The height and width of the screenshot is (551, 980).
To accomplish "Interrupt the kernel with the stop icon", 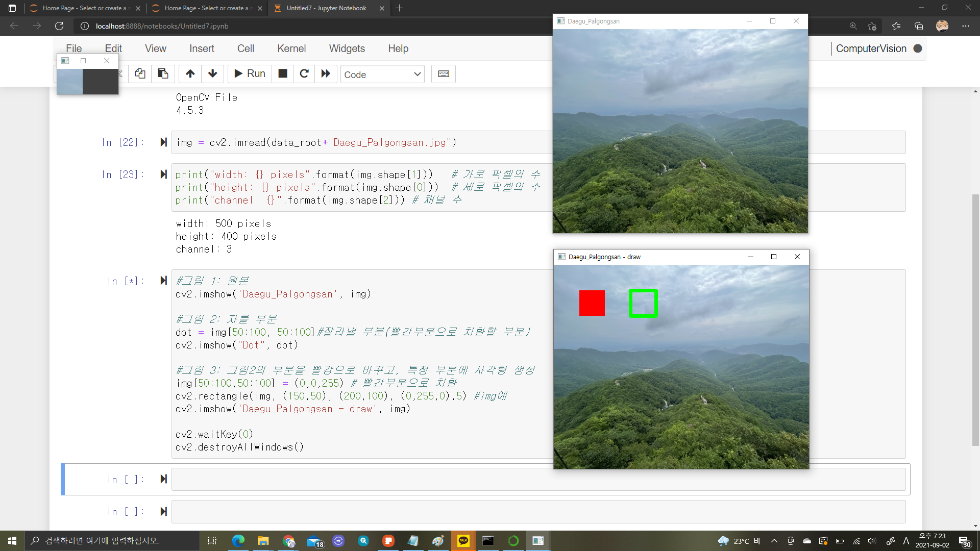I will 282,74.
